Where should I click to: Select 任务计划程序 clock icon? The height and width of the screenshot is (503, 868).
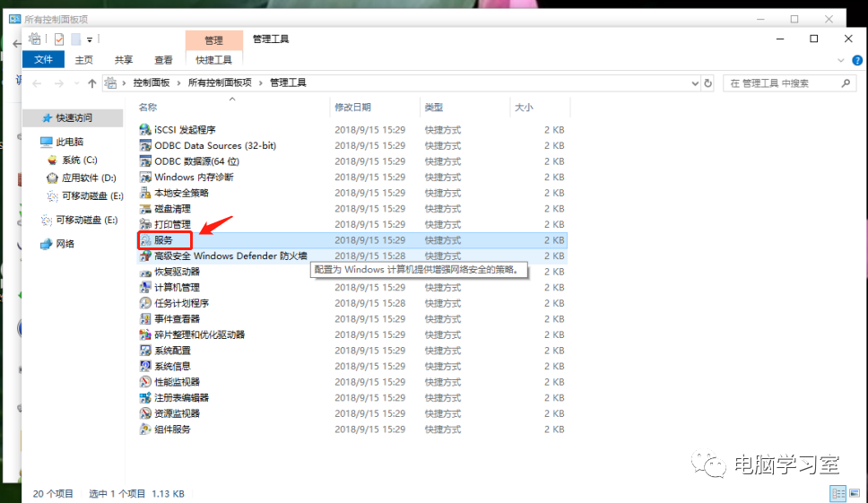[x=145, y=303]
